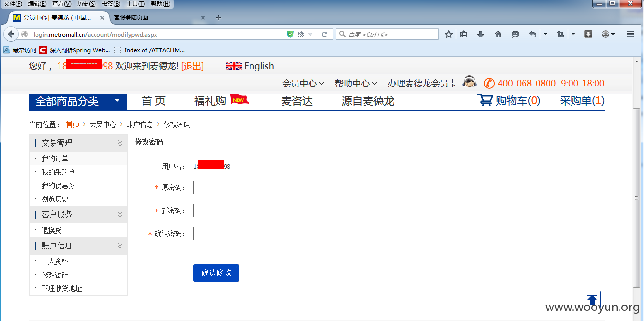Click the address bar site identity globe icon

pyautogui.click(x=24, y=34)
